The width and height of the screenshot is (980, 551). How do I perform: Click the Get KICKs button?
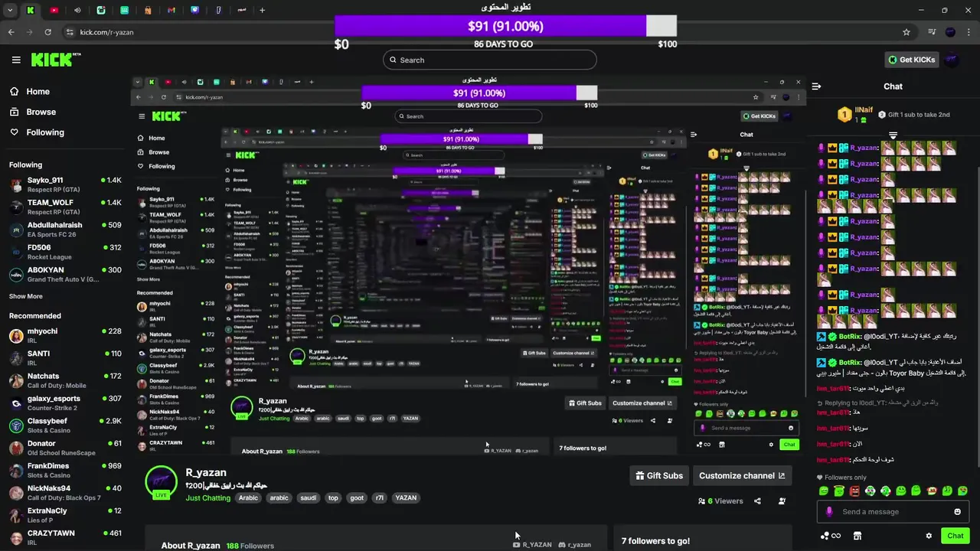911,60
